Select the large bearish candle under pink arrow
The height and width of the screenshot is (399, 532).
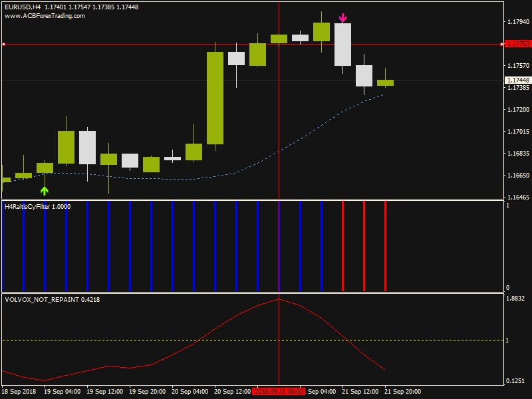pyautogui.click(x=342, y=45)
